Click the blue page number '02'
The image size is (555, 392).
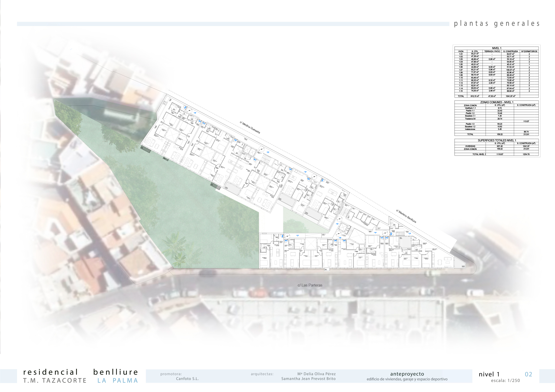(x=528, y=374)
